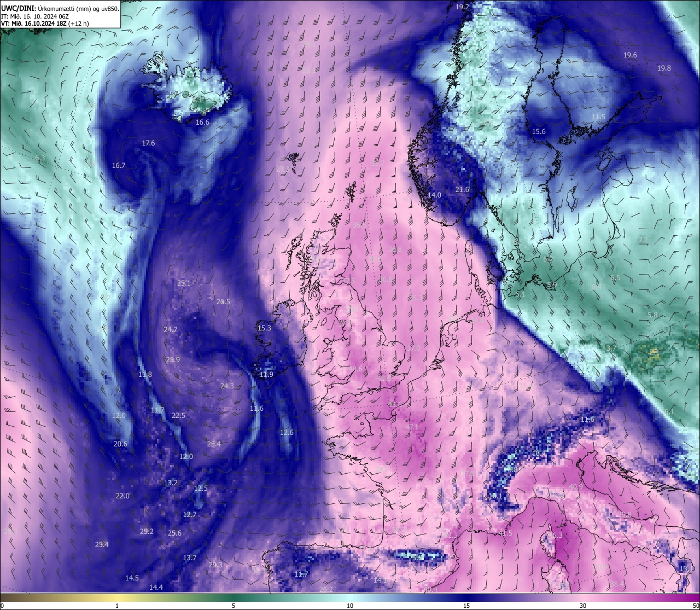Click the 14.5 value label
700x610 pixels.
[132, 578]
